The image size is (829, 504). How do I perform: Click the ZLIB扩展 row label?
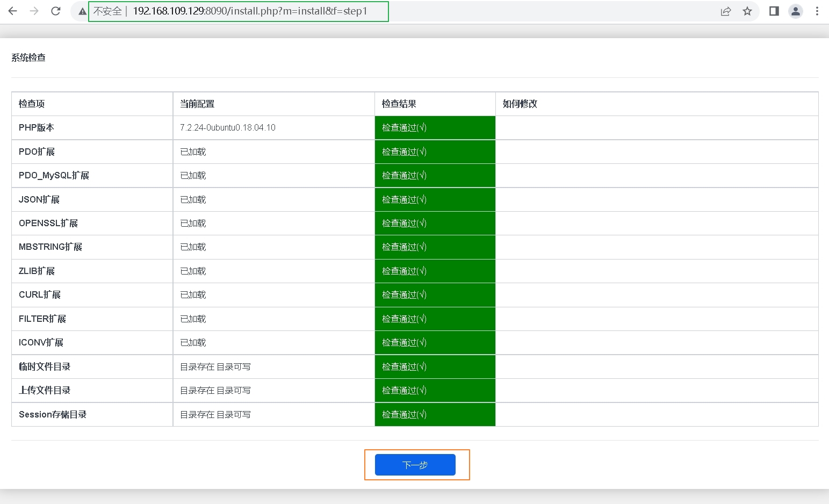37,271
